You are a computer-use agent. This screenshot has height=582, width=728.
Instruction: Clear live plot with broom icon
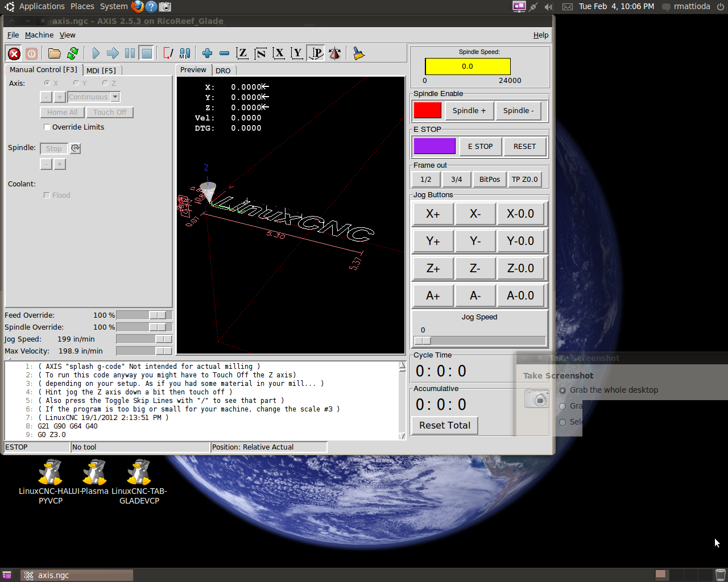tap(358, 53)
